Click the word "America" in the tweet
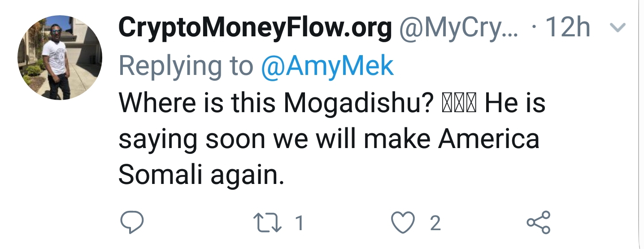 tap(489, 140)
